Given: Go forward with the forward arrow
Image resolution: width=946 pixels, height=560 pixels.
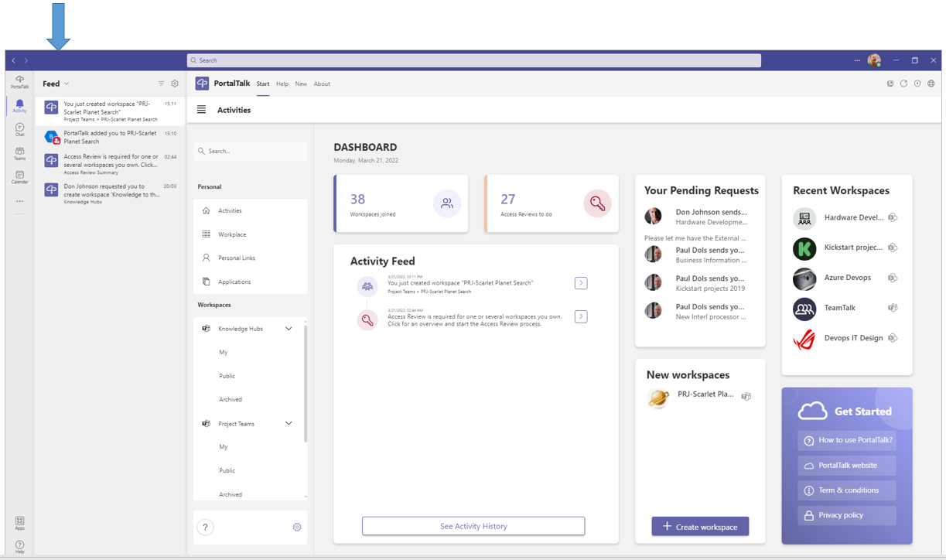Looking at the screenshot, I should coord(26,60).
